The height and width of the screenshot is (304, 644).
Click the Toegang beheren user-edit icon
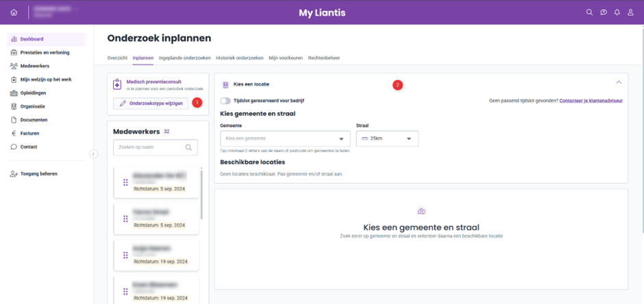pos(14,174)
